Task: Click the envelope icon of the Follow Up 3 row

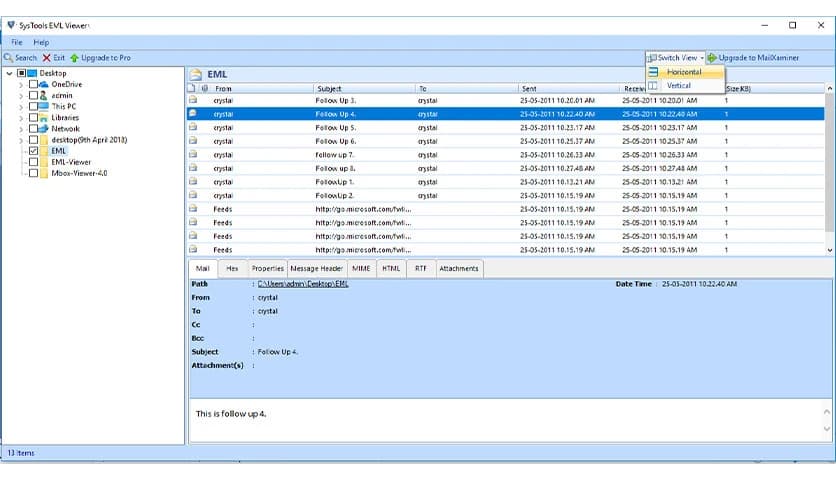Action: pyautogui.click(x=193, y=100)
